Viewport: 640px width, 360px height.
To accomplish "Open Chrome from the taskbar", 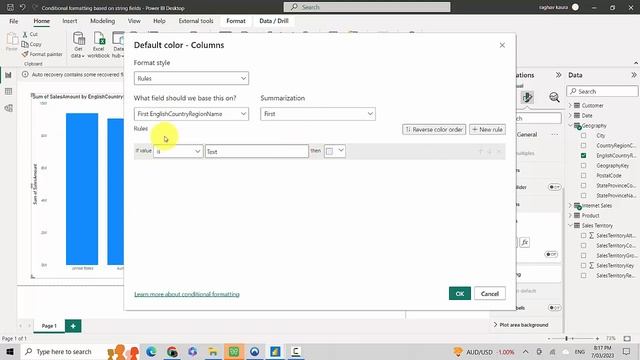I will pos(172,351).
